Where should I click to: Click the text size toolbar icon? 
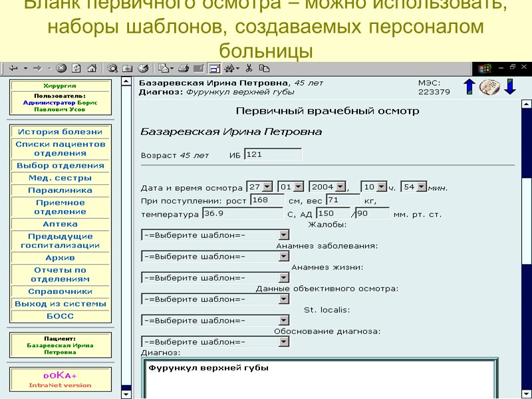(229, 68)
